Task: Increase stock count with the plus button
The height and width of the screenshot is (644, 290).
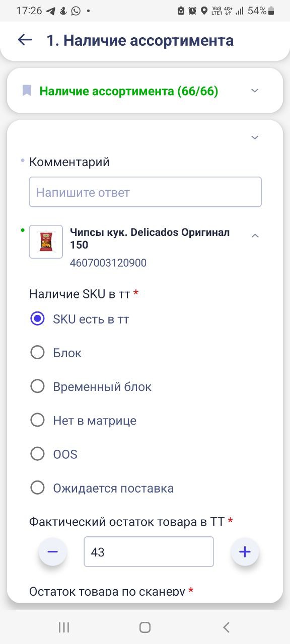Action: (x=245, y=552)
